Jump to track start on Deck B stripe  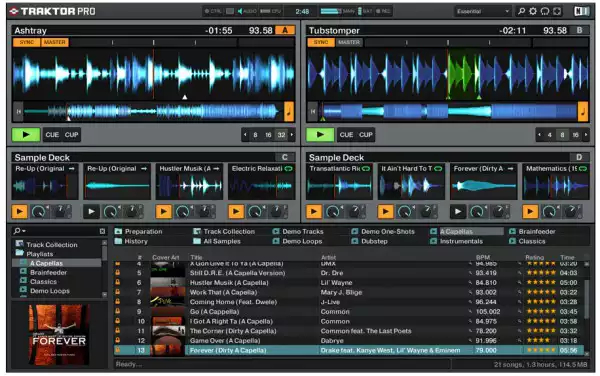313,111
